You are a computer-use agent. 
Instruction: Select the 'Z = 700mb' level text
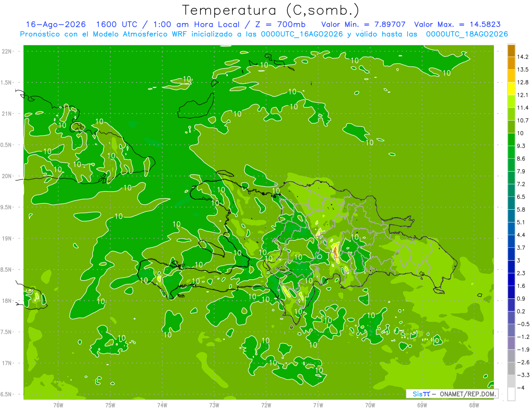pyautogui.click(x=280, y=24)
